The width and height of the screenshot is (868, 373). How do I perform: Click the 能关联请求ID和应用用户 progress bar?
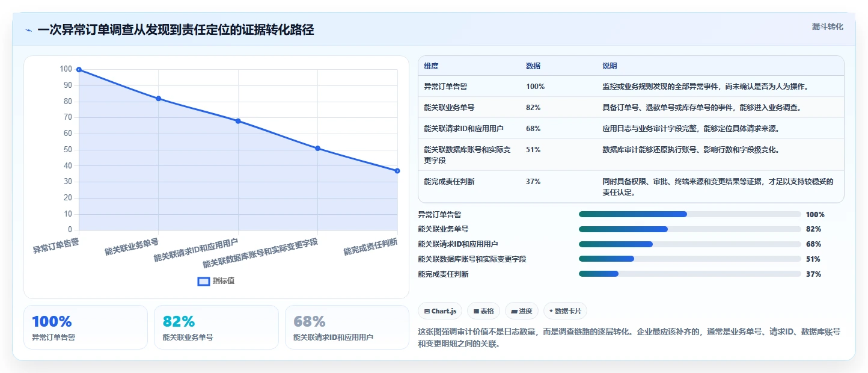pyautogui.click(x=690, y=244)
